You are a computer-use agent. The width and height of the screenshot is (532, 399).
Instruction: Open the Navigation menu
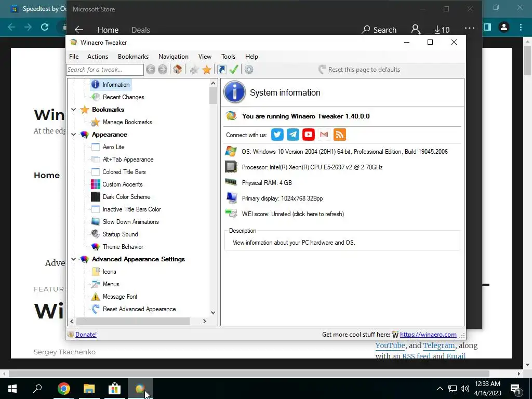tap(174, 57)
